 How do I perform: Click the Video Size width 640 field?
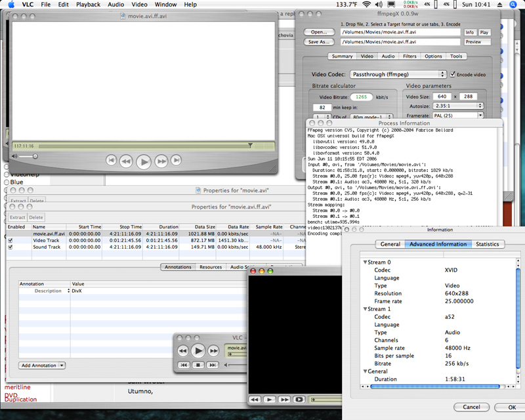(x=442, y=96)
